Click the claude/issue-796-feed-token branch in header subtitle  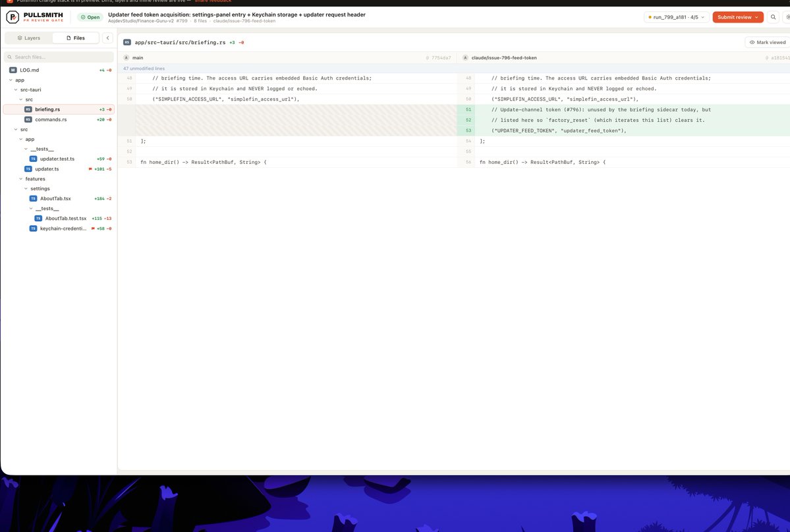(244, 21)
